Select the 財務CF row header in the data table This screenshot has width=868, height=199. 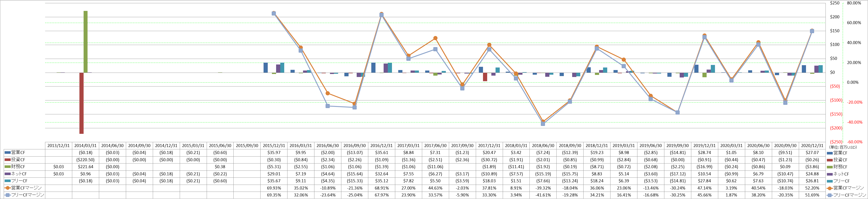25,167
